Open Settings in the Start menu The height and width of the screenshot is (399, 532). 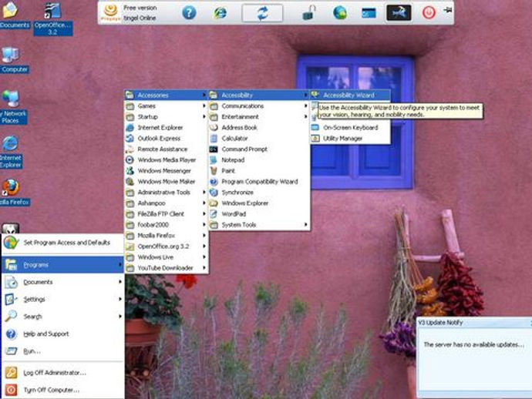[62, 300]
